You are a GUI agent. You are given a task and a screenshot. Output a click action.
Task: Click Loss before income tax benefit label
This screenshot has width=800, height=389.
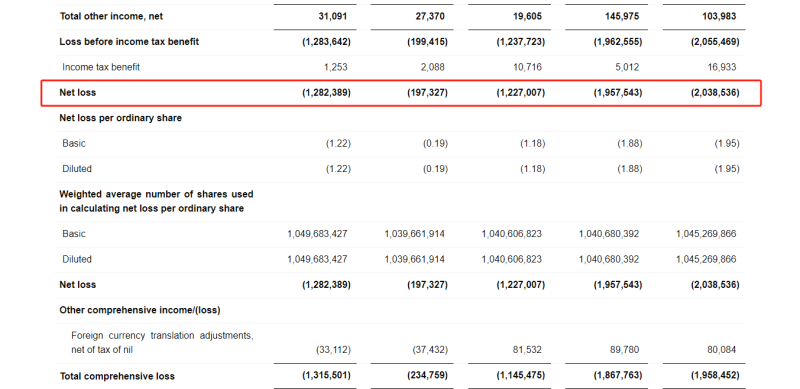[x=129, y=42]
